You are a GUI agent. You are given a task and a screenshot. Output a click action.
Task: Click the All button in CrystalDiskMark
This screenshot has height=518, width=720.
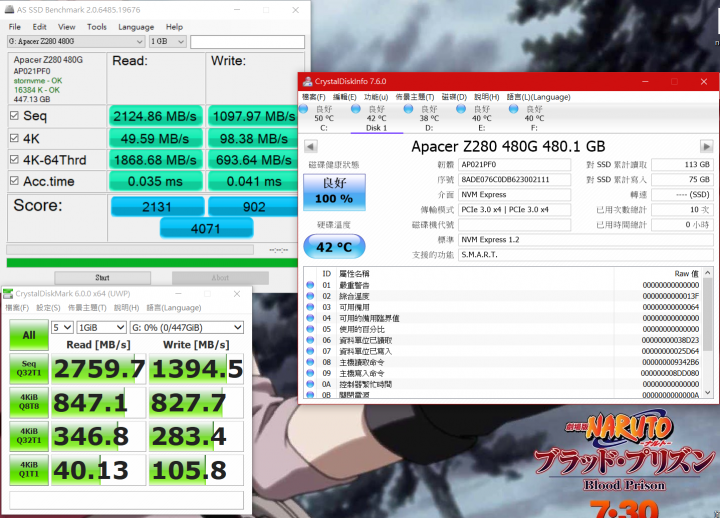point(29,335)
